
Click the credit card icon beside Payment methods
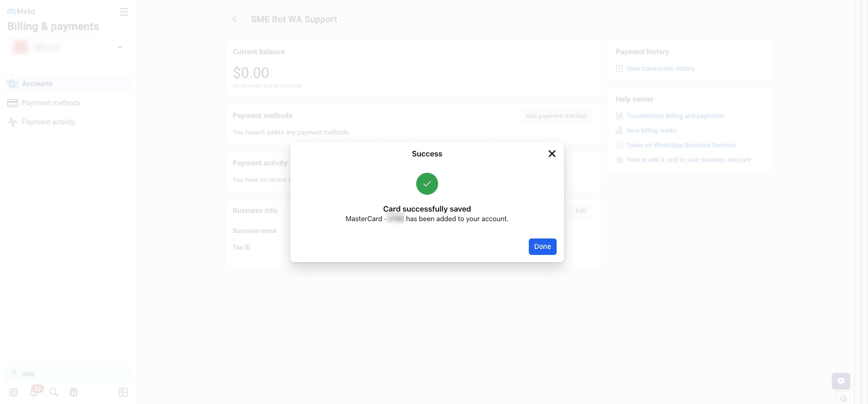coord(13,103)
